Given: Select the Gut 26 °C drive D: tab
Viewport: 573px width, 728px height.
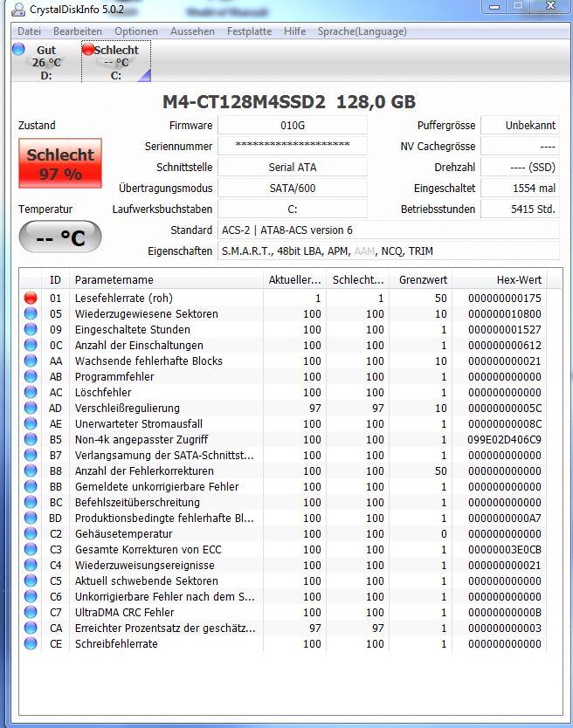Looking at the screenshot, I should [x=45, y=62].
